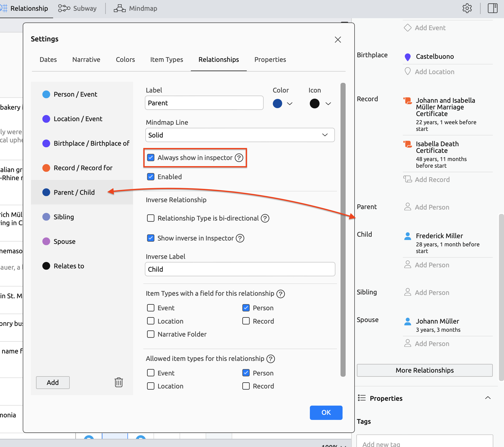
Task: Click the Mindmap view icon
Action: pos(120,8)
